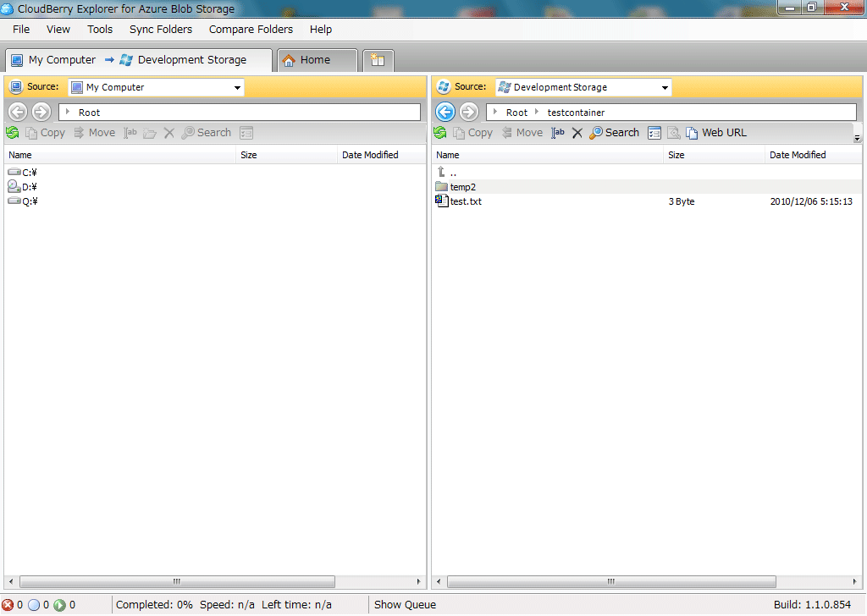867x616 pixels.
Task: Click the failed tasks red icon in status bar
Action: tap(8, 605)
